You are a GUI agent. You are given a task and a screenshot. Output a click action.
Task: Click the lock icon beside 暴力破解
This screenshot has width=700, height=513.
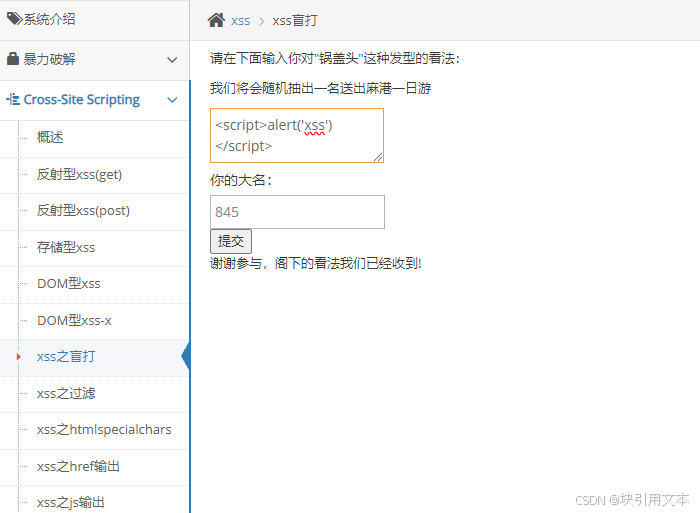coord(13,58)
